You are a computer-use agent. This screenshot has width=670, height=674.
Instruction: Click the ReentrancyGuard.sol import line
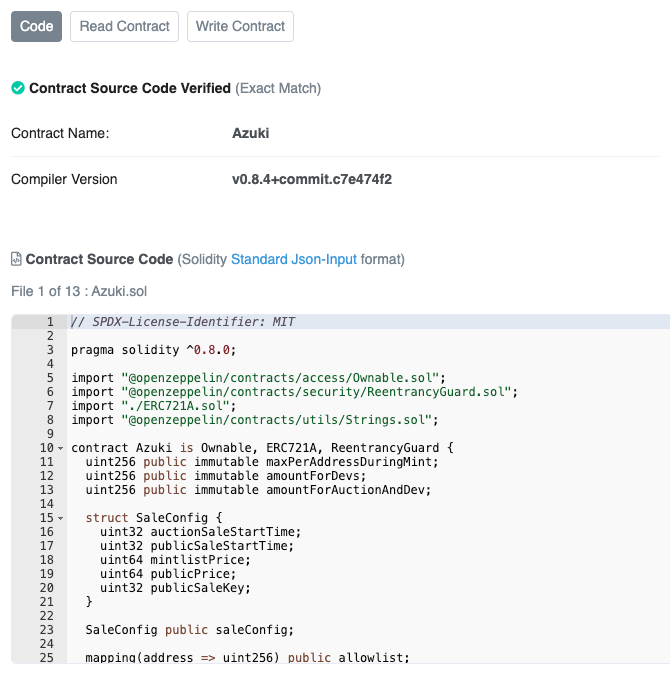[295, 392]
